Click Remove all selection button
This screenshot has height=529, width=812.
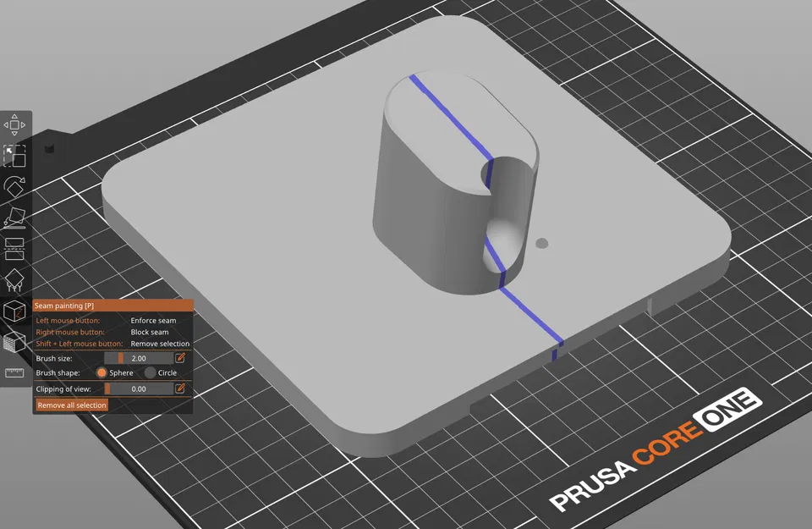[72, 405]
